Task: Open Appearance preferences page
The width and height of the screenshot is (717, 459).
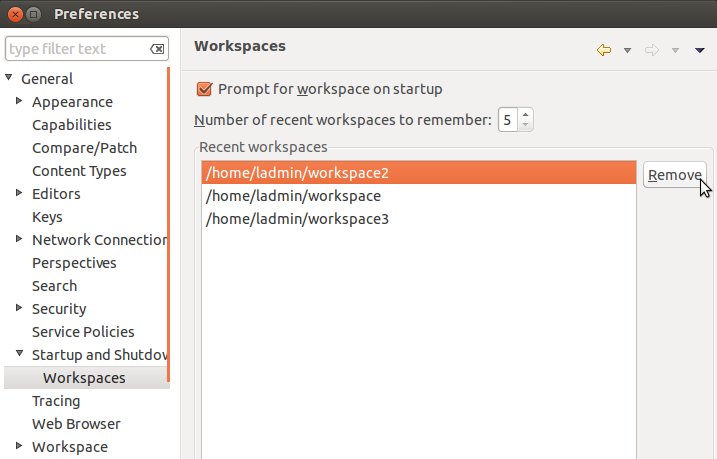Action: pos(72,102)
